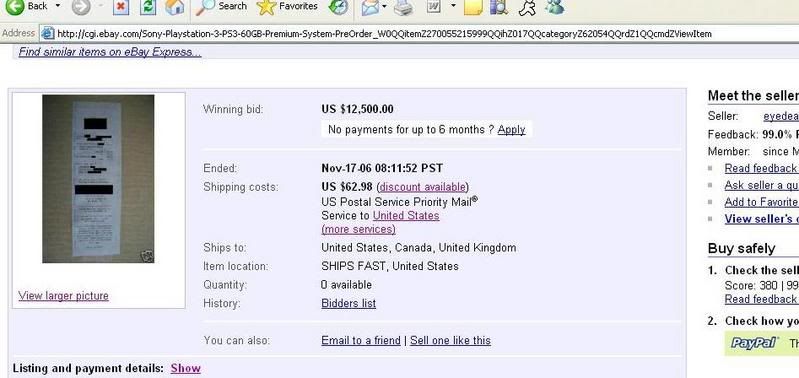Screen dimensions: 799x378
Task: Go back with the green Back arrow
Action: pyautogui.click(x=25, y=6)
